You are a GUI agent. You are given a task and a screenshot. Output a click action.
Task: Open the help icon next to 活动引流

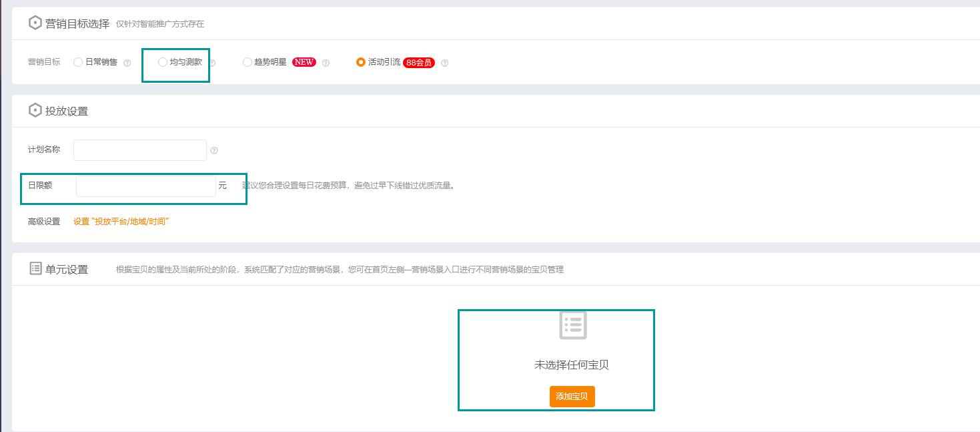[x=446, y=61]
